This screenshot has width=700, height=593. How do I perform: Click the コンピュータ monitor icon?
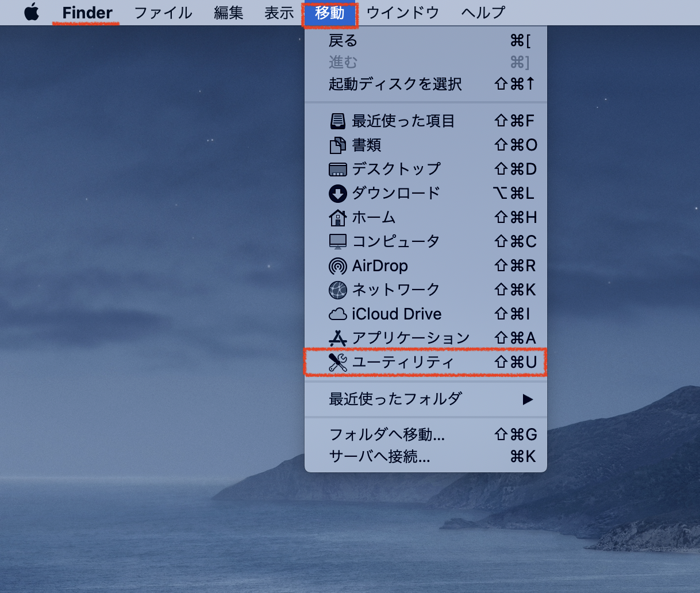(338, 242)
